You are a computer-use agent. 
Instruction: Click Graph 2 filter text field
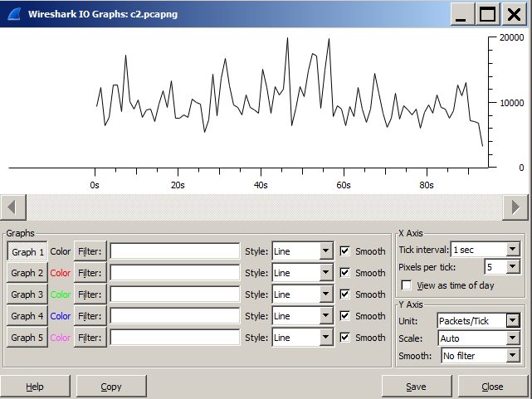tap(175, 273)
